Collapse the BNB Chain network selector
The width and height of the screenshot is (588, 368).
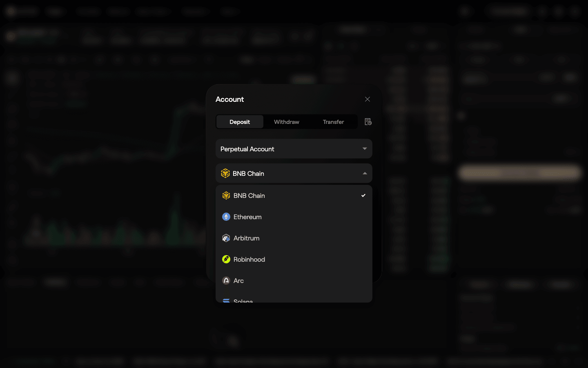click(294, 173)
